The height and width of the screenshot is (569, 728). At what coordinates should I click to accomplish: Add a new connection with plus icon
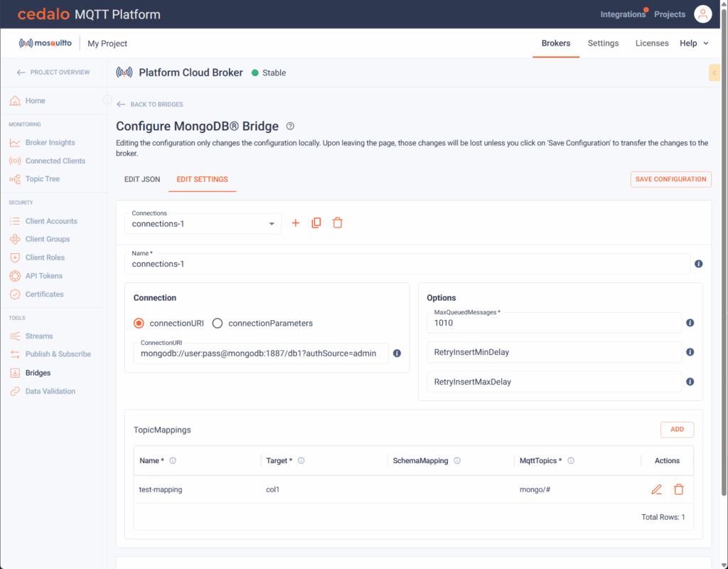tap(296, 223)
